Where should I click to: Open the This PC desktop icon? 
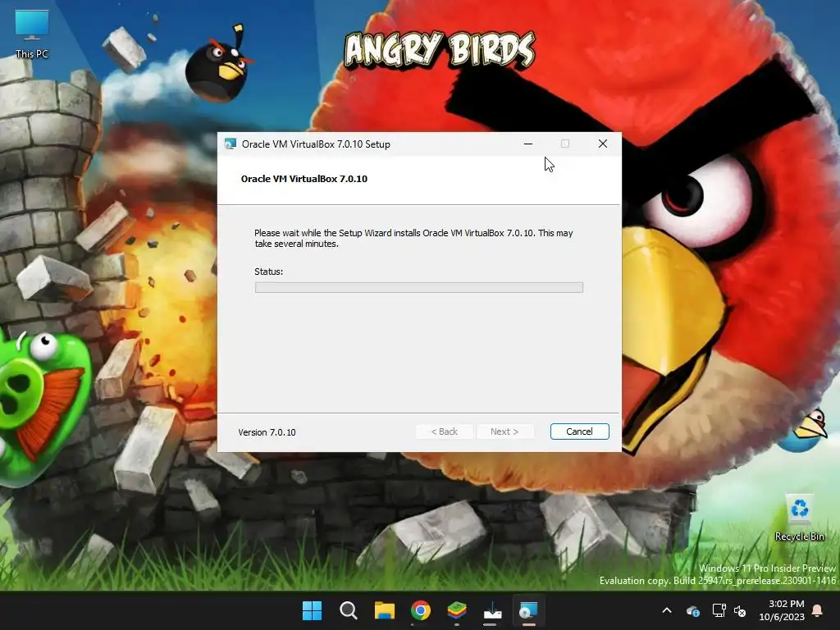[x=32, y=34]
